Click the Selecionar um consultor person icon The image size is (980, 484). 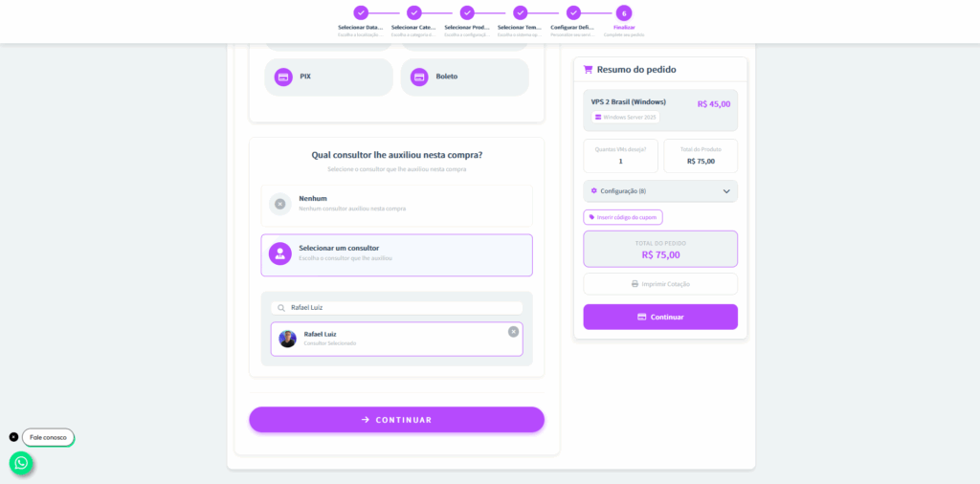pyautogui.click(x=280, y=254)
